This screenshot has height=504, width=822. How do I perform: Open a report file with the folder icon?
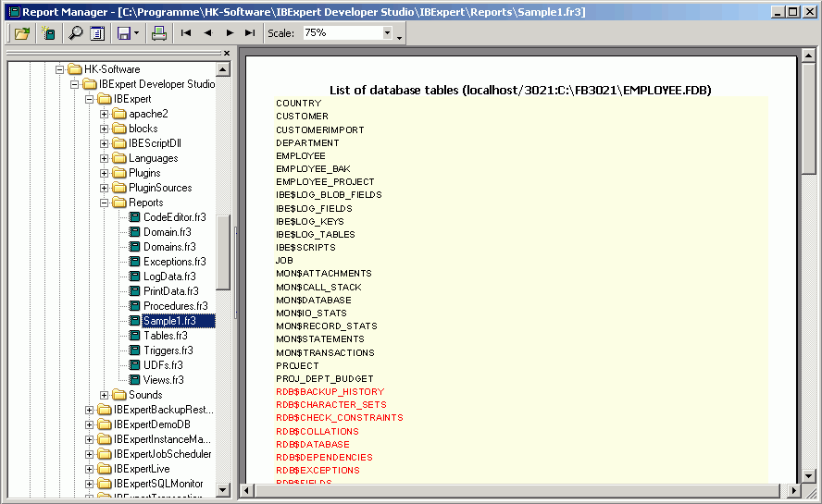coord(22,33)
